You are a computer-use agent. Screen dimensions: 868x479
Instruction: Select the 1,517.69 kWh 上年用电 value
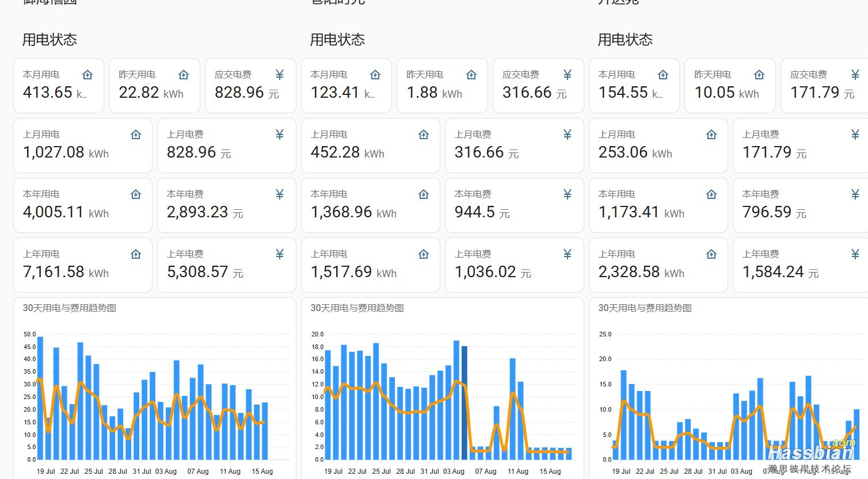[353, 272]
